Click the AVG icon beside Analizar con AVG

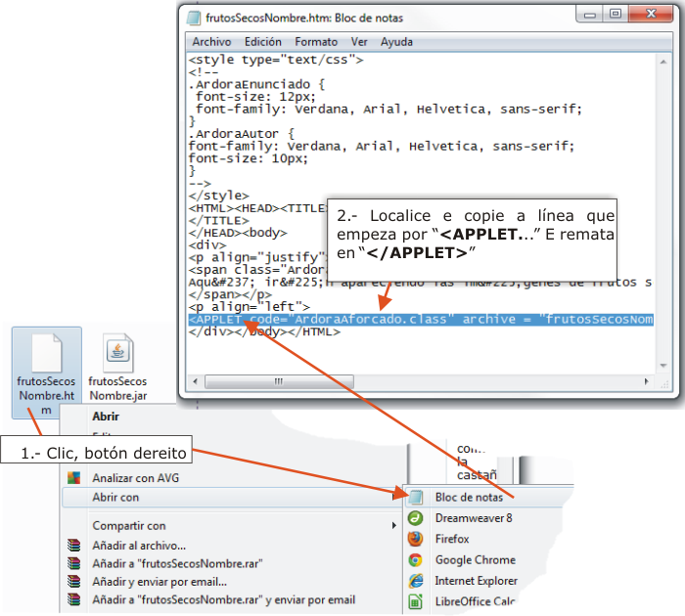click(x=72, y=478)
